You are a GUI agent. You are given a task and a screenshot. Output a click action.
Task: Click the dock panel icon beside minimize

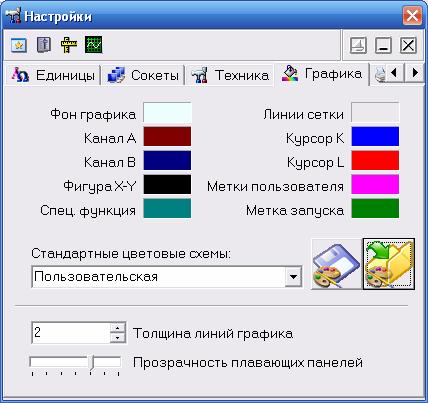tap(358, 45)
